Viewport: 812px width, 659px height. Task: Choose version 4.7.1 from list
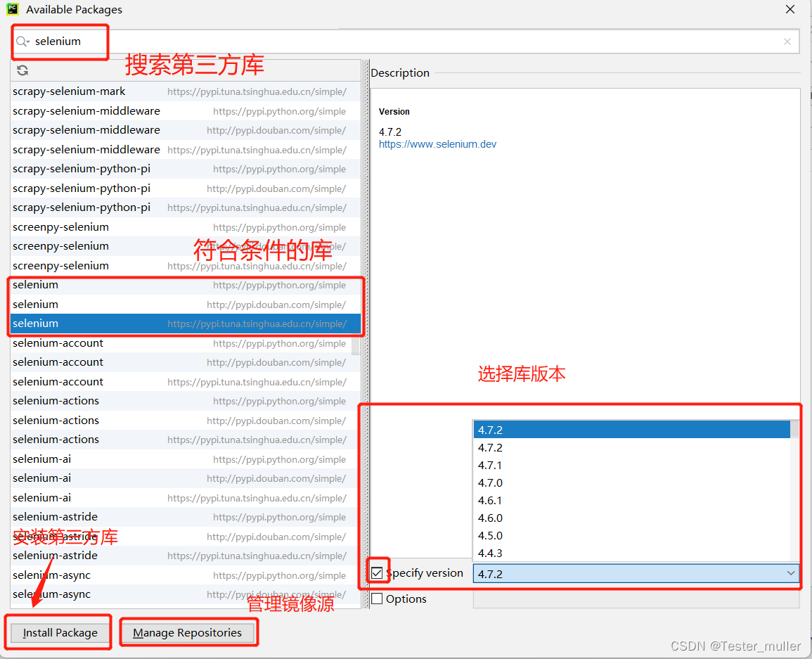631,465
